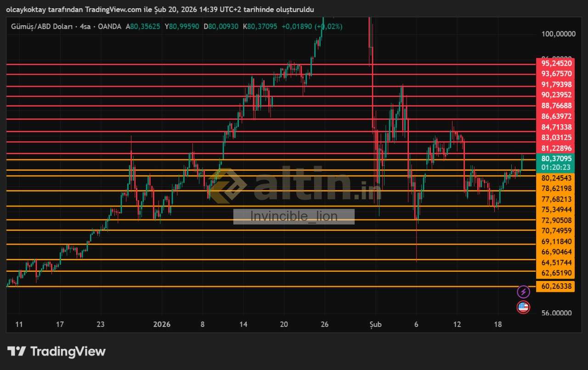This screenshot has width=588, height=370.
Task: Select the 72,90508 support price label
Action: (556, 220)
